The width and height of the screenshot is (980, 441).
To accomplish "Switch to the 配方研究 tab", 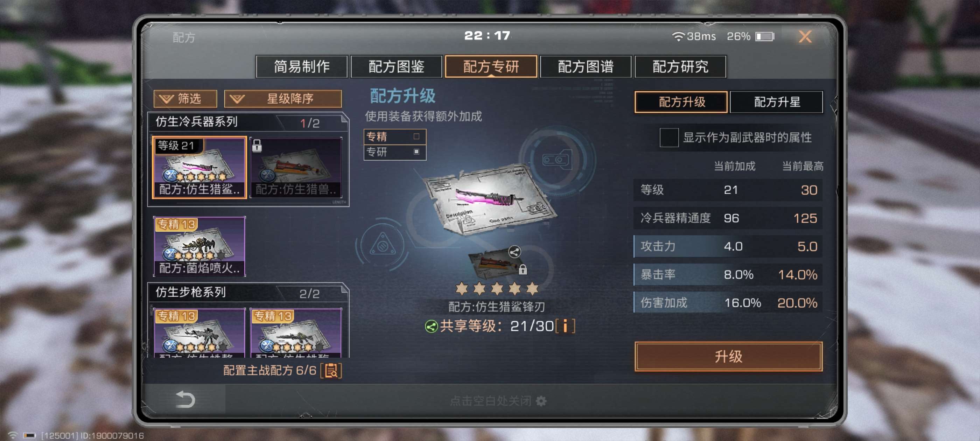I will (x=680, y=66).
